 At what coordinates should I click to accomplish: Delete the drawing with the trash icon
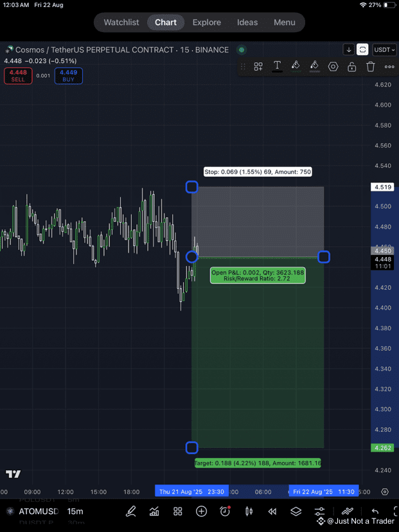pyautogui.click(x=371, y=67)
